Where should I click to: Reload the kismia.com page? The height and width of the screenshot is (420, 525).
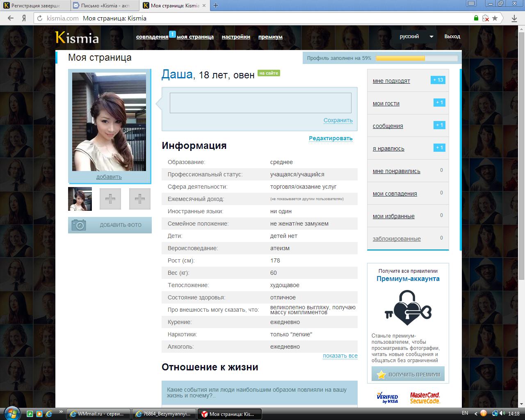40,18
